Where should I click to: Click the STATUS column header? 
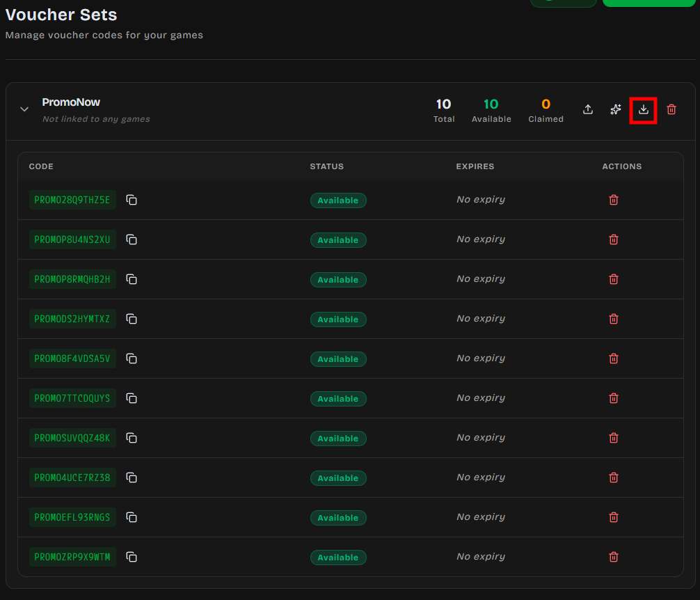tap(327, 166)
